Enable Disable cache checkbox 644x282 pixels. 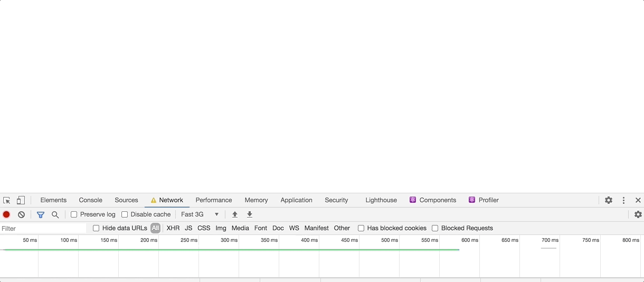pyautogui.click(x=125, y=214)
